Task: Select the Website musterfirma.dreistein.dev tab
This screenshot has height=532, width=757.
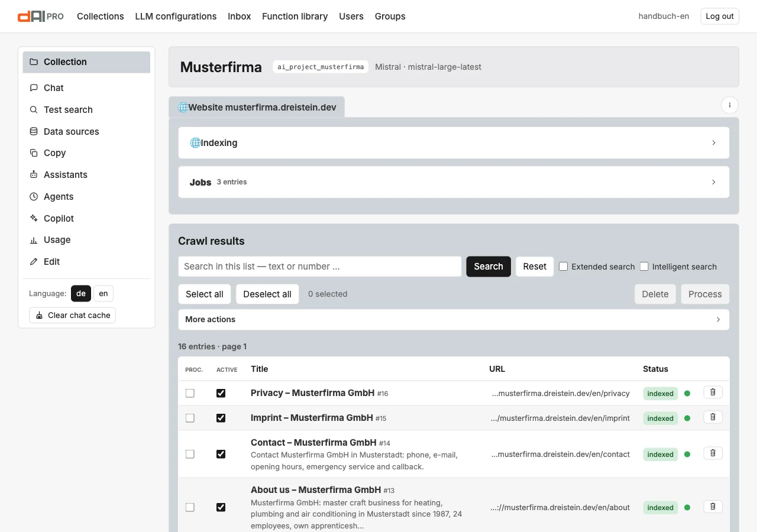Action: [257, 108]
